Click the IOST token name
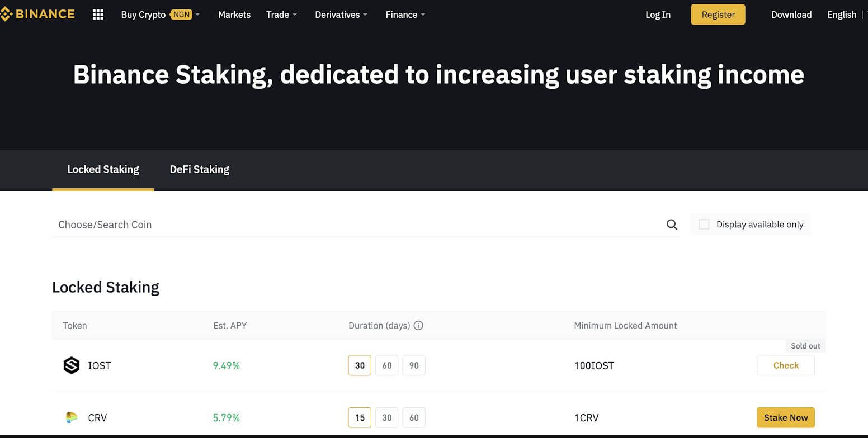Image resolution: width=868 pixels, height=438 pixels. [100, 365]
